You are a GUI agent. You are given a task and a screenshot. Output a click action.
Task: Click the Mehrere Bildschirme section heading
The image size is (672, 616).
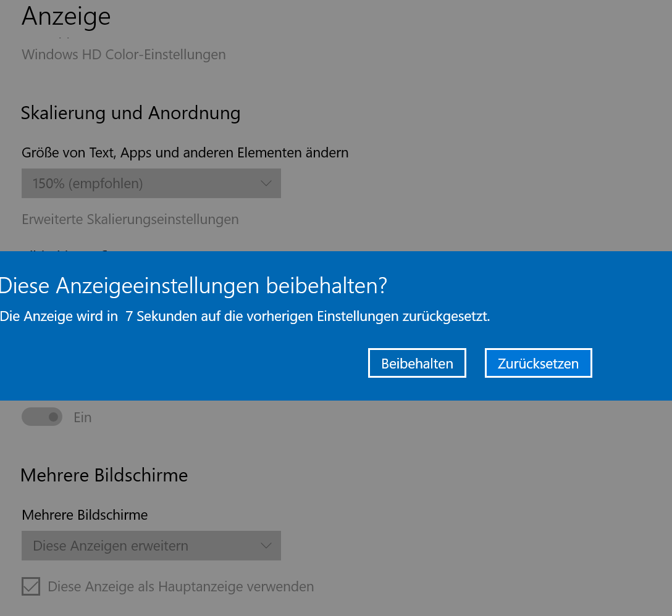[104, 475]
